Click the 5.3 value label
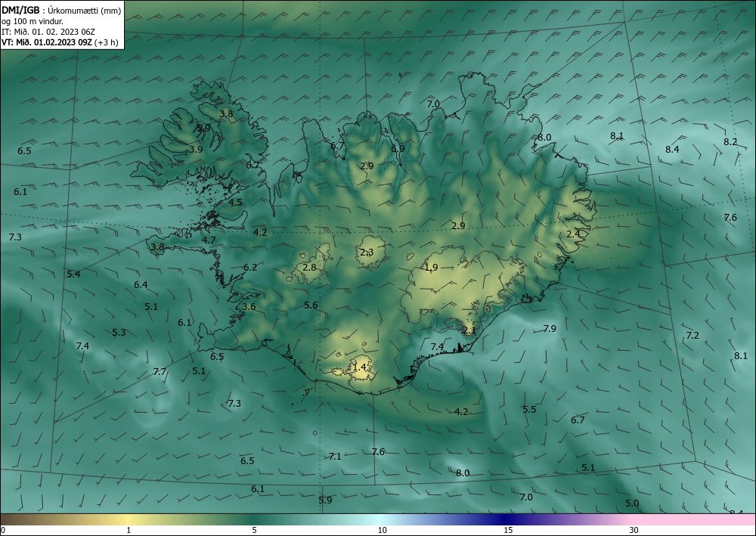The height and width of the screenshot is (536, 756). click(119, 332)
